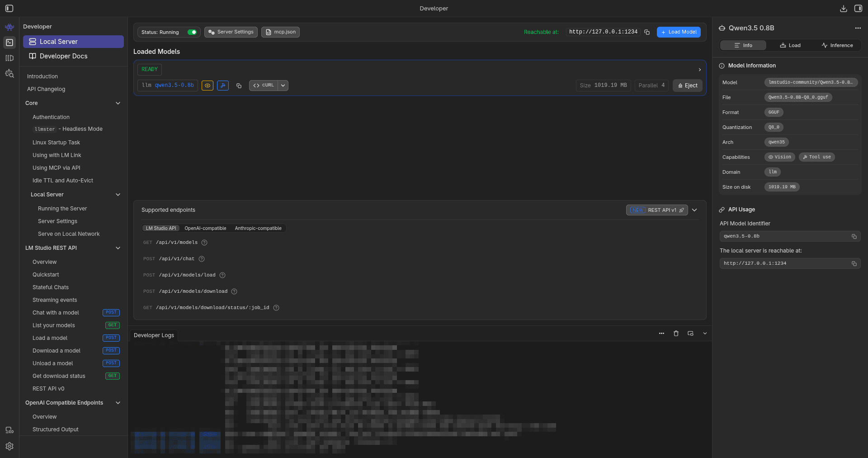This screenshot has height=458, width=868.
Task: Show info for POST /api/v1/chat endpoint
Action: (x=202, y=259)
